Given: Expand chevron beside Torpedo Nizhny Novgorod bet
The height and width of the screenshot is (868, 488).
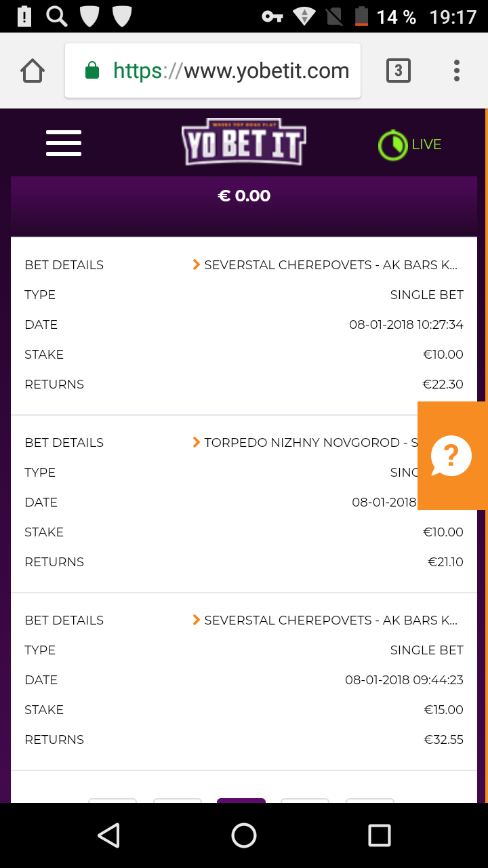Looking at the screenshot, I should click(197, 442).
